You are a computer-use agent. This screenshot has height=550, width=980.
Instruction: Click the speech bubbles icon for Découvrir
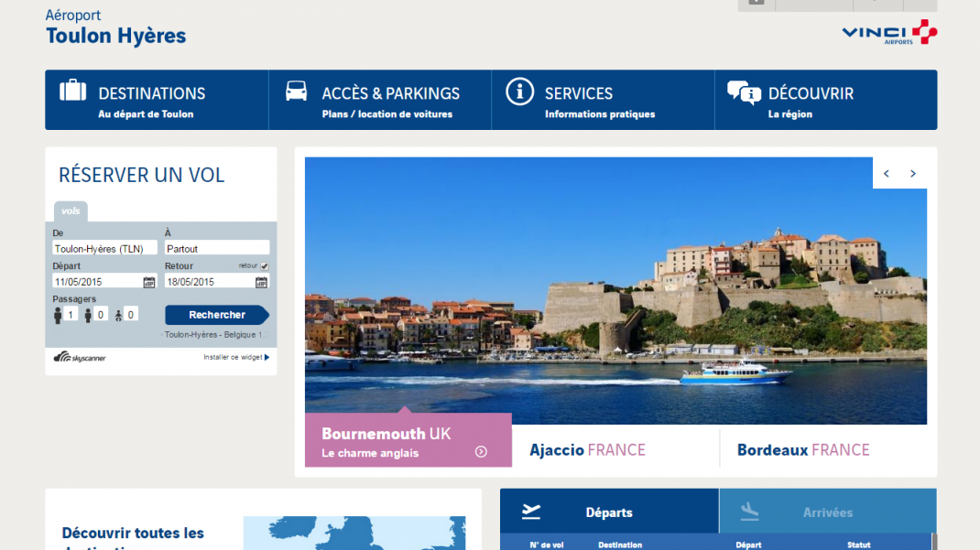point(744,92)
